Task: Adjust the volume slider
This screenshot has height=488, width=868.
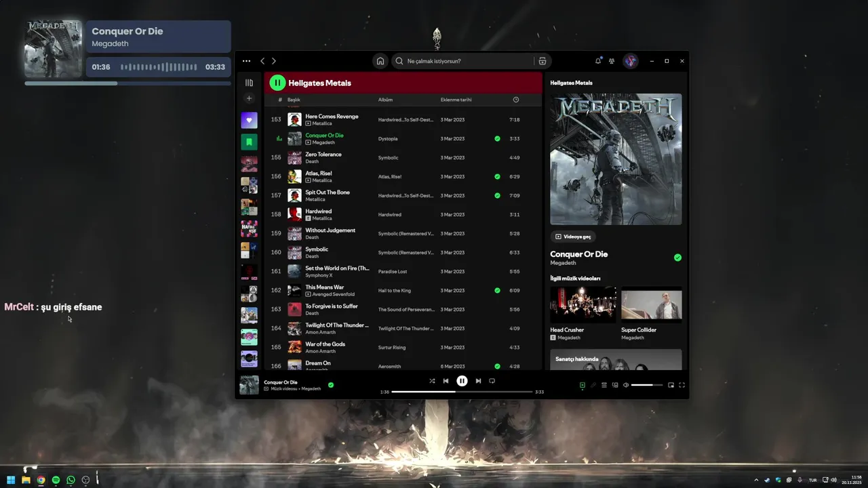Action: tap(647, 385)
